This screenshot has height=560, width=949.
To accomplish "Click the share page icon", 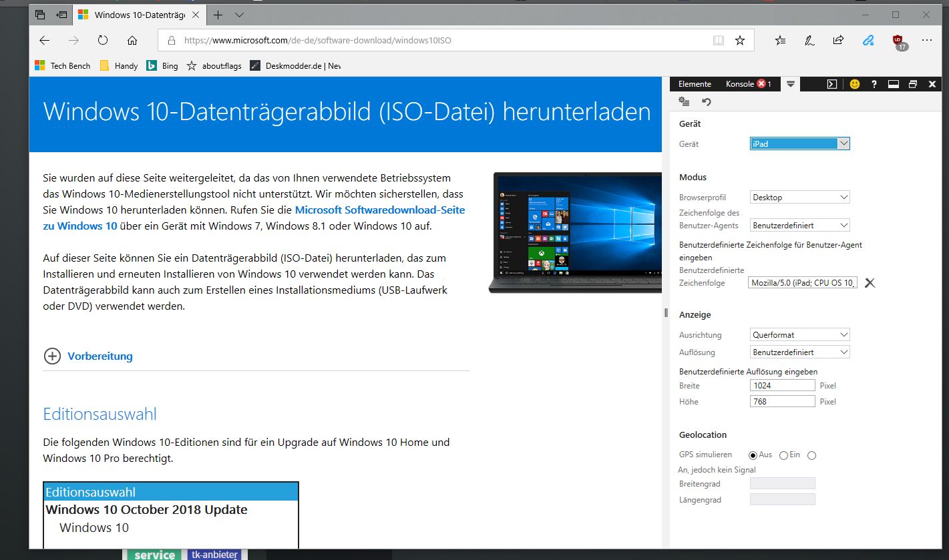I will pos(838,40).
